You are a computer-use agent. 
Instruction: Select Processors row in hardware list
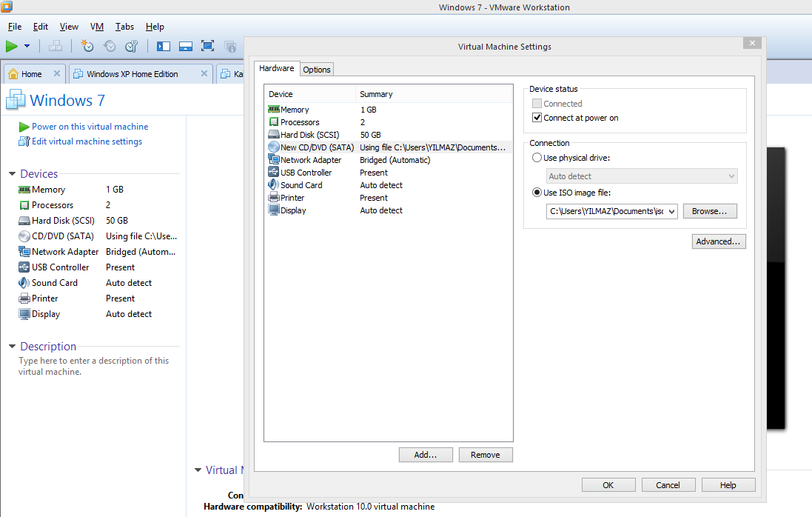coord(389,122)
